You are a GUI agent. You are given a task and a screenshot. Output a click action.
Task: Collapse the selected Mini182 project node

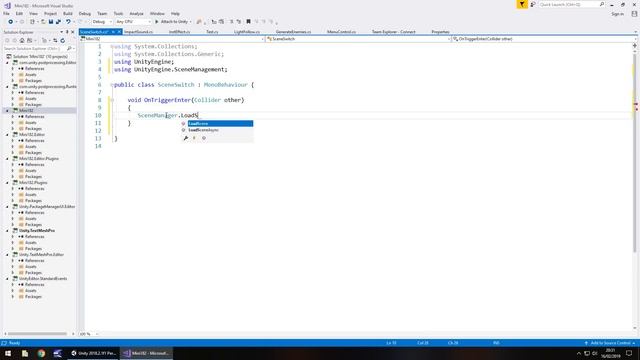click(x=7, y=111)
